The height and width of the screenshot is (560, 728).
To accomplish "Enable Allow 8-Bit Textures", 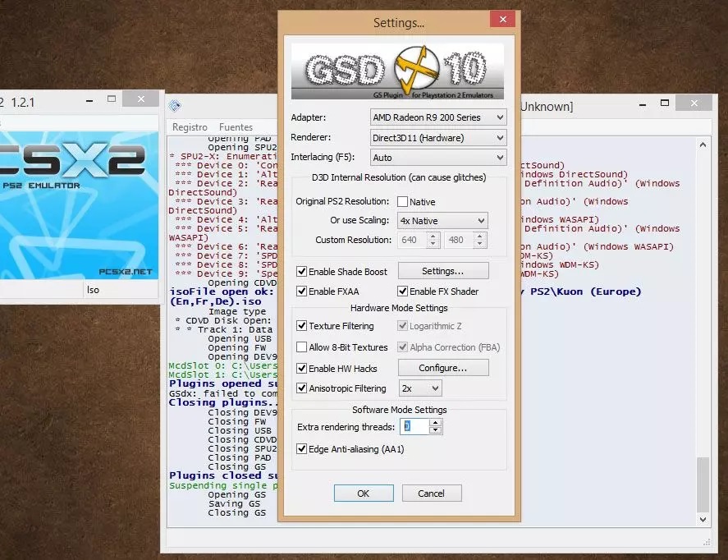I will point(302,347).
